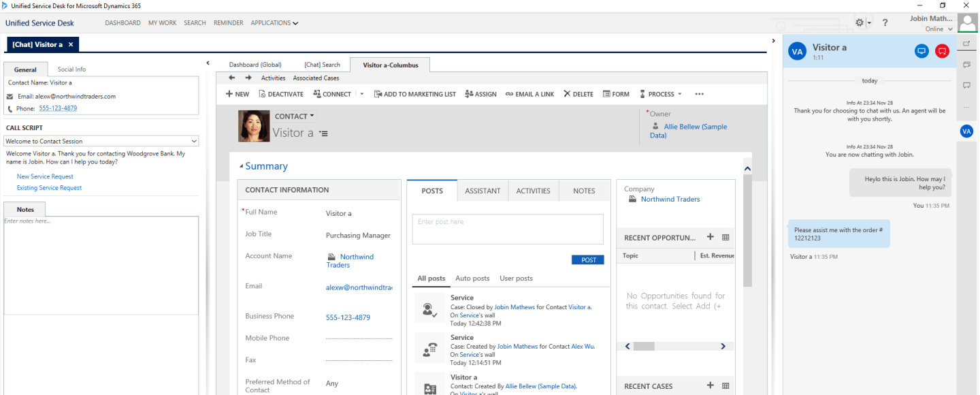This screenshot has height=395, width=980.
Task: Open the Recent Cases grid view icon
Action: [x=725, y=385]
